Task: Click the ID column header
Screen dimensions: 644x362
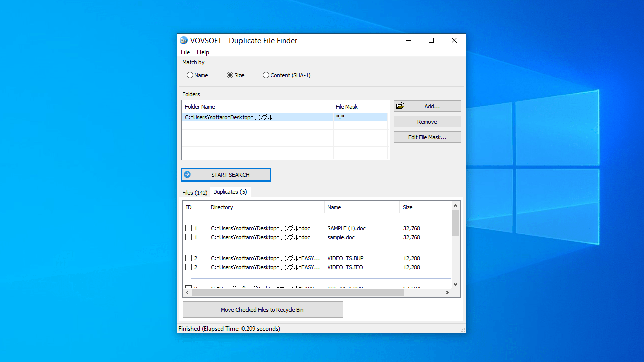Action: [x=195, y=207]
